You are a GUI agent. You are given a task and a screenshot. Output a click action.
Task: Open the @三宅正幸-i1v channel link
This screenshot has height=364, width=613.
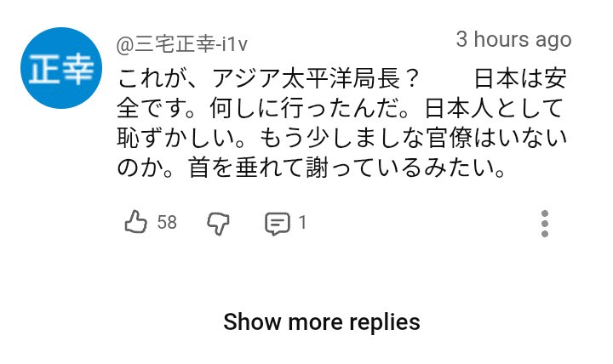tap(182, 45)
